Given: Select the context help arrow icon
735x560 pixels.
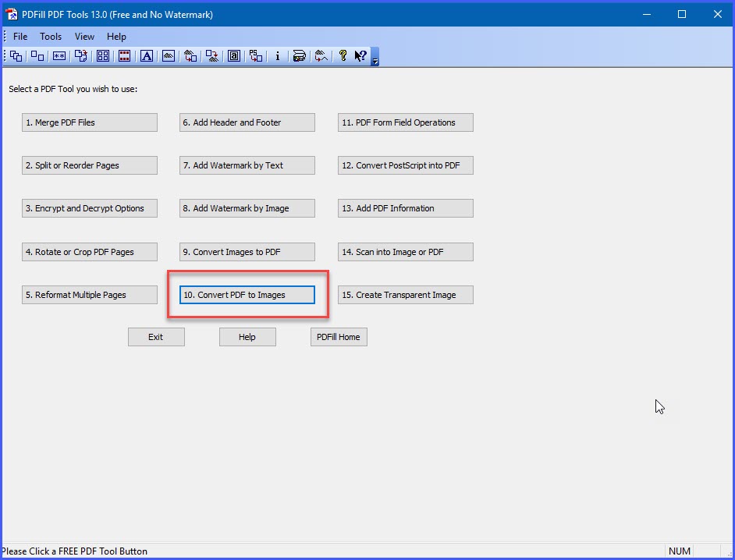Looking at the screenshot, I should [x=360, y=55].
